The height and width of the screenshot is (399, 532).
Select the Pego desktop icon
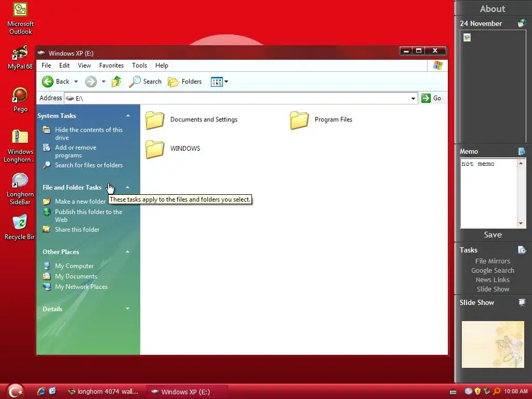coord(20,99)
